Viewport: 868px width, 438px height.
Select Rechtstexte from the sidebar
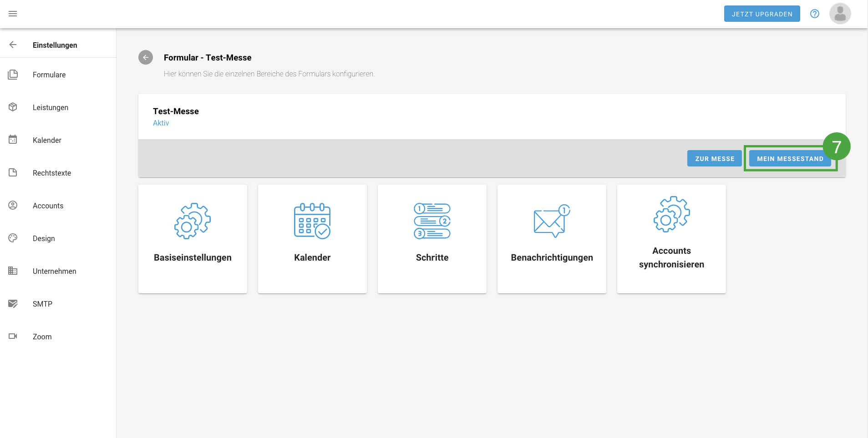pos(51,173)
